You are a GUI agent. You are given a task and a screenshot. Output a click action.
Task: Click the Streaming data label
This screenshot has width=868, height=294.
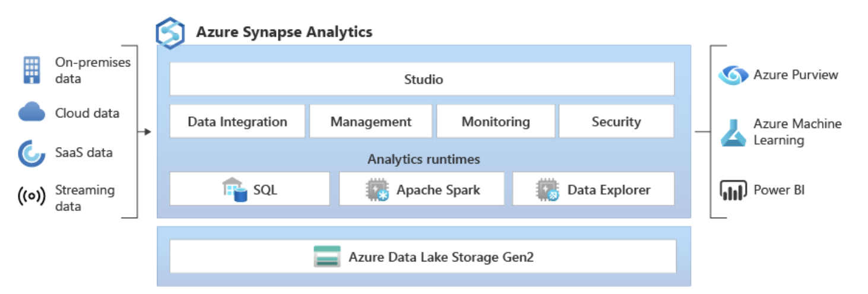tap(85, 198)
